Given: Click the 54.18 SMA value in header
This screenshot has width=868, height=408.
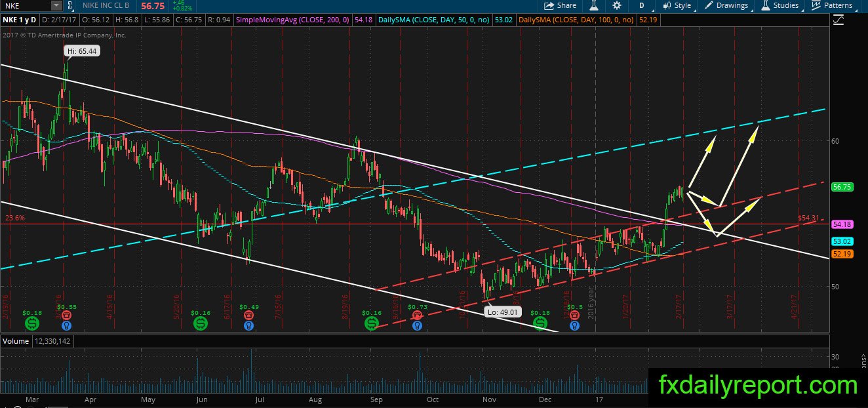Looking at the screenshot, I should (363, 20).
